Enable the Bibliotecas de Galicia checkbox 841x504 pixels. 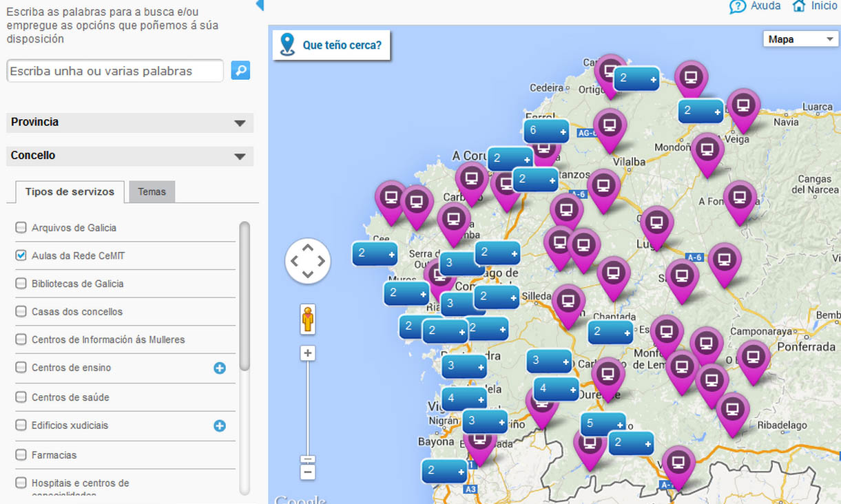(21, 284)
